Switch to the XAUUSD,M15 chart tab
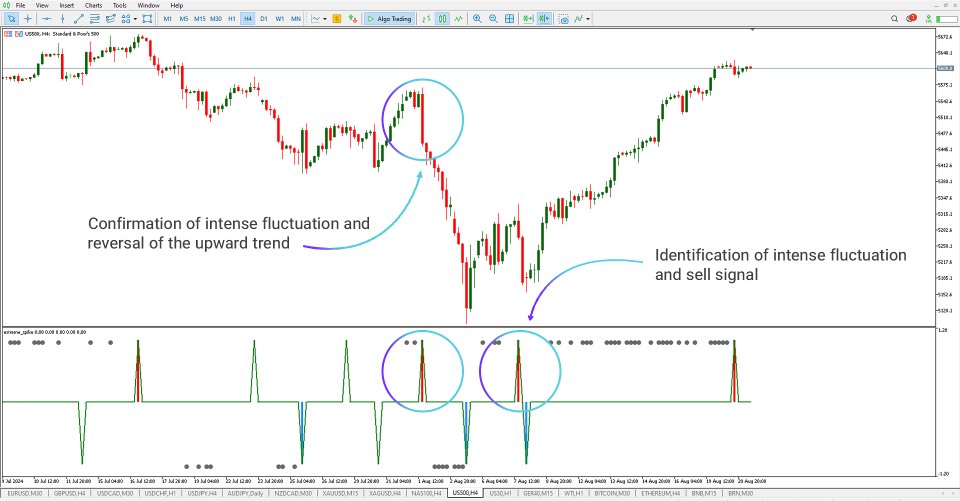Image resolution: width=960 pixels, height=501 pixels. point(340,493)
